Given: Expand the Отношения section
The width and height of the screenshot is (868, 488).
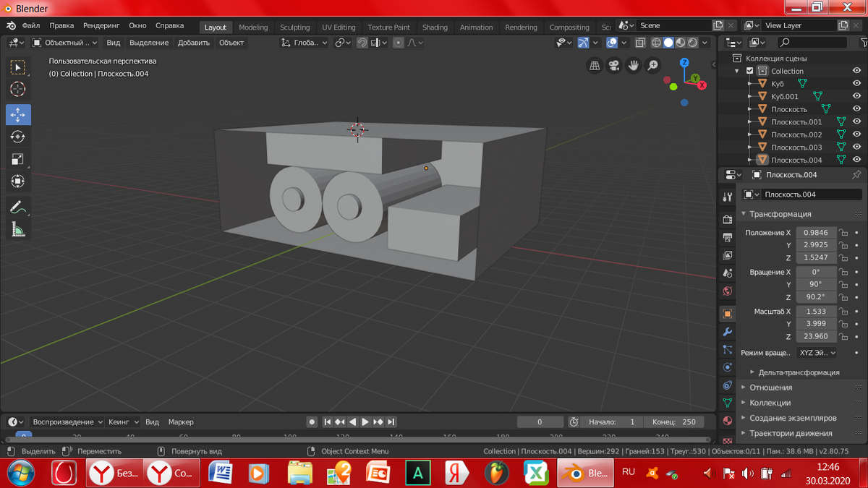Looking at the screenshot, I should (x=770, y=388).
